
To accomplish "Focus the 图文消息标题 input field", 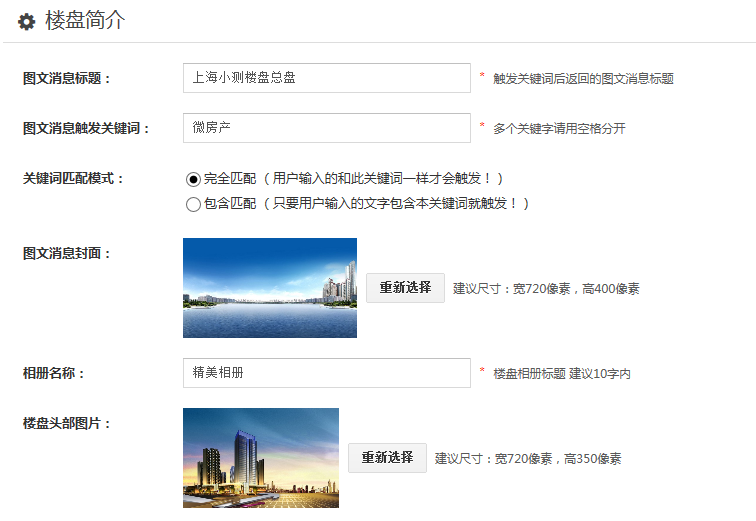I will point(326,78).
